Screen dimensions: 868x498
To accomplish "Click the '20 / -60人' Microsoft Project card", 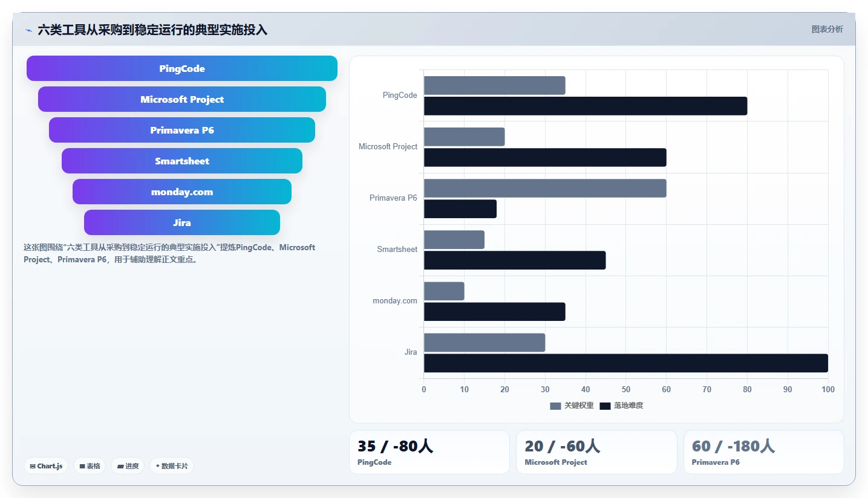I will point(596,452).
